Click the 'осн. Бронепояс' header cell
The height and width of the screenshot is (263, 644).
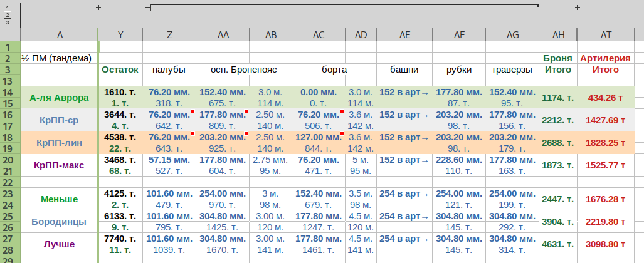(244, 70)
